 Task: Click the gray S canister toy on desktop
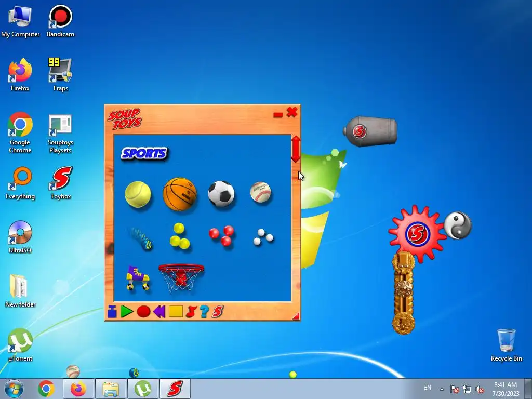point(370,131)
